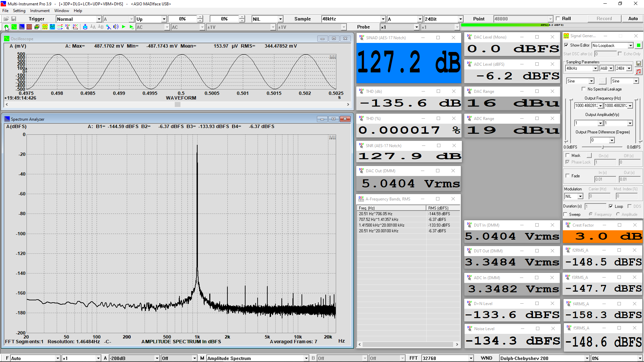Click the Crest Factor window DDP icon
Viewport: 644px width, 362px height.
(568, 225)
